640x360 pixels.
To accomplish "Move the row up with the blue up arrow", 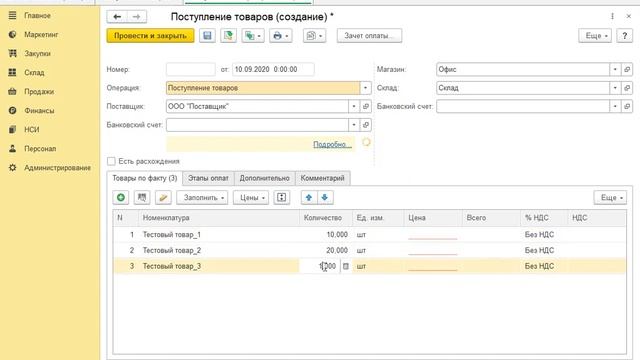I will click(x=309, y=198).
